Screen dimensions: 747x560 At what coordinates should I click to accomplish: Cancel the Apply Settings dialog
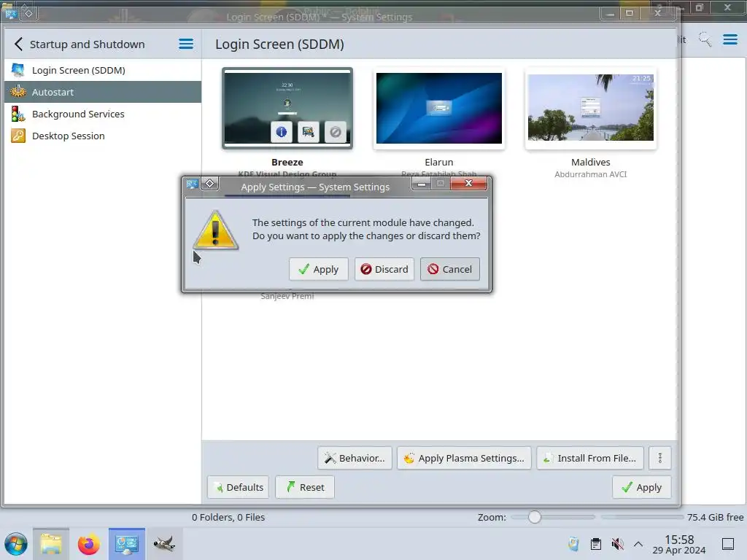click(x=449, y=269)
